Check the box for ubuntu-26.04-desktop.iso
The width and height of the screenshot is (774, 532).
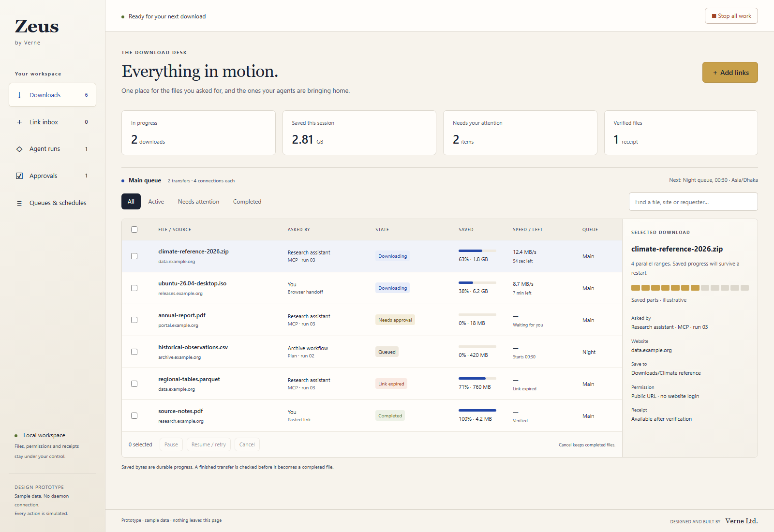coord(134,288)
